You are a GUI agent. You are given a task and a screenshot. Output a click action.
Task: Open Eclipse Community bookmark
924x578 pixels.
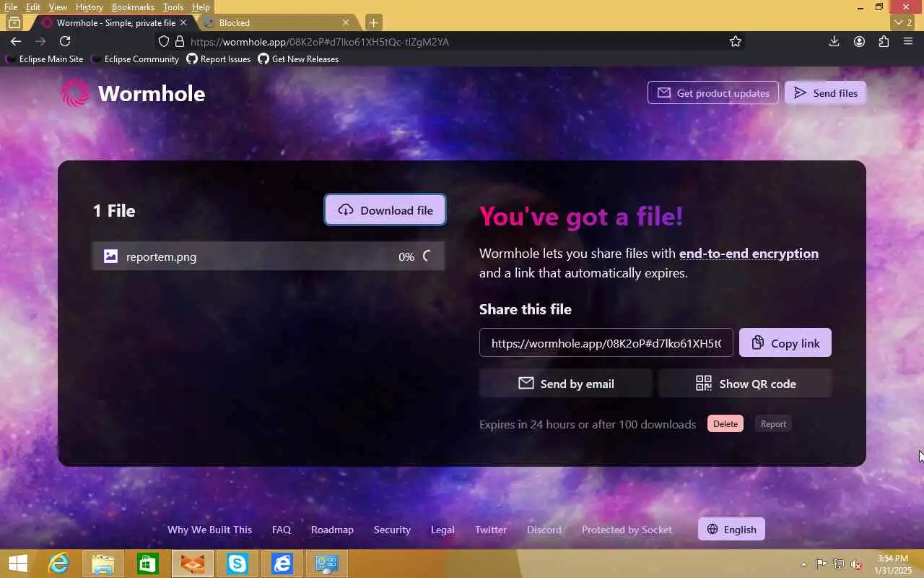135,59
